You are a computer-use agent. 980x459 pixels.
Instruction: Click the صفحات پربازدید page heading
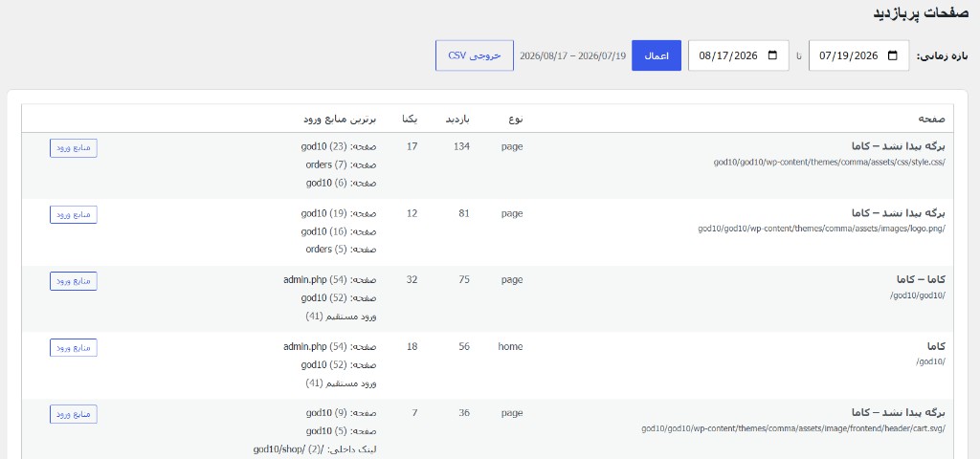(x=920, y=13)
